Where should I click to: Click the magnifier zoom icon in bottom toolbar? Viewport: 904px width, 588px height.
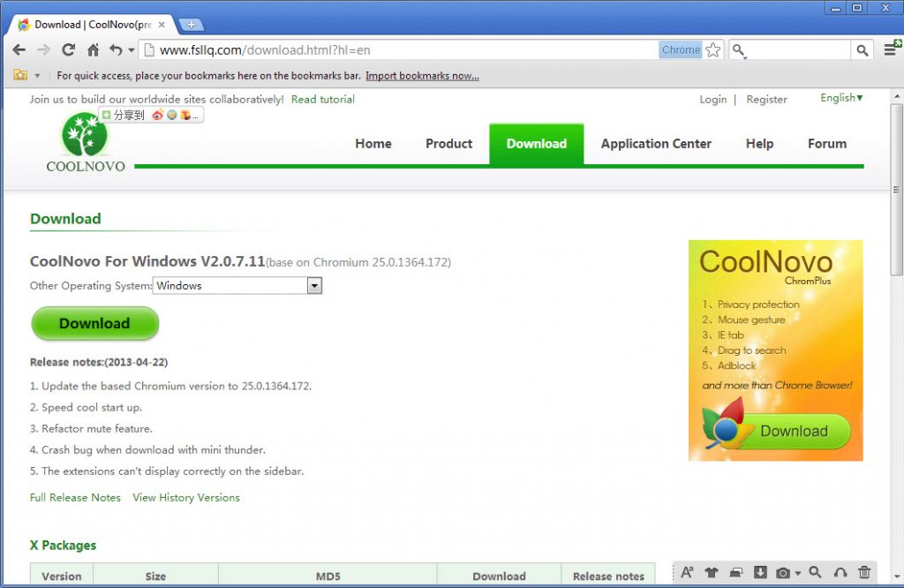click(815, 572)
